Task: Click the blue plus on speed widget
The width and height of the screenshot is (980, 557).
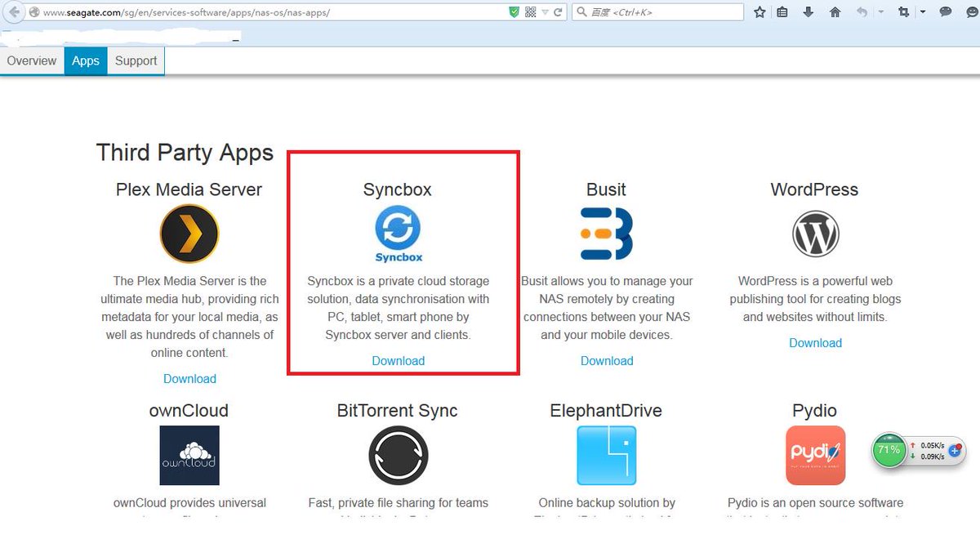Action: pyautogui.click(x=955, y=450)
